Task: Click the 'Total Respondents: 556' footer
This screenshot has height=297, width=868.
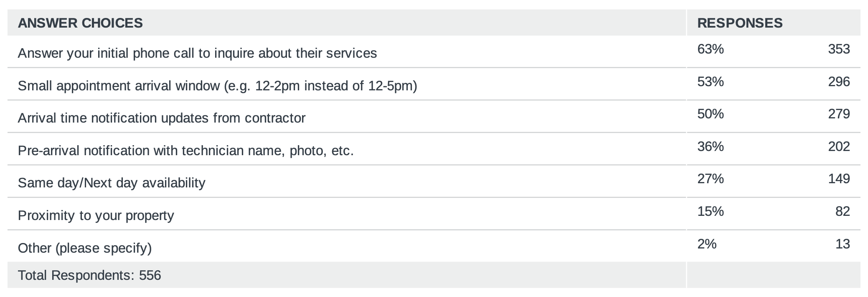Action: click(89, 275)
